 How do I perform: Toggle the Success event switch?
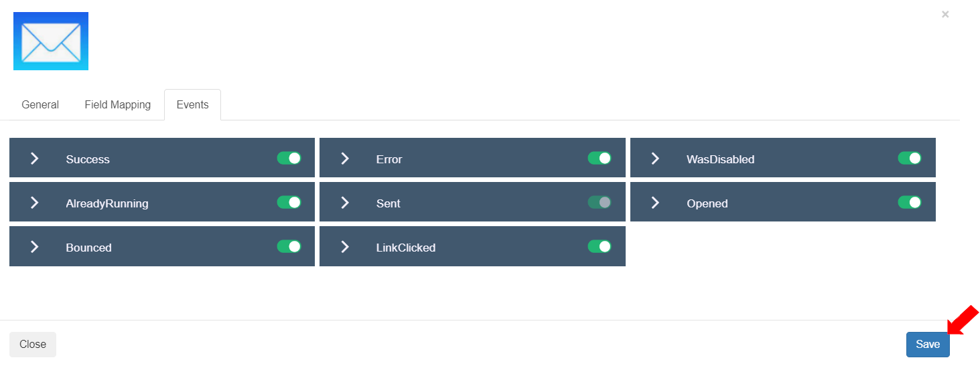coord(289,158)
